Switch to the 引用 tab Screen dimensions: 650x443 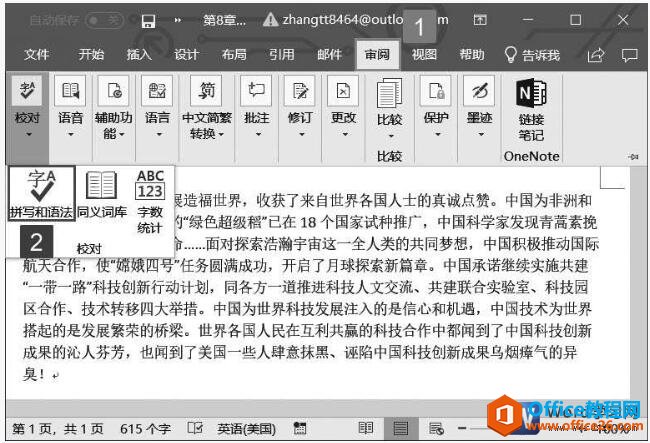coord(281,54)
